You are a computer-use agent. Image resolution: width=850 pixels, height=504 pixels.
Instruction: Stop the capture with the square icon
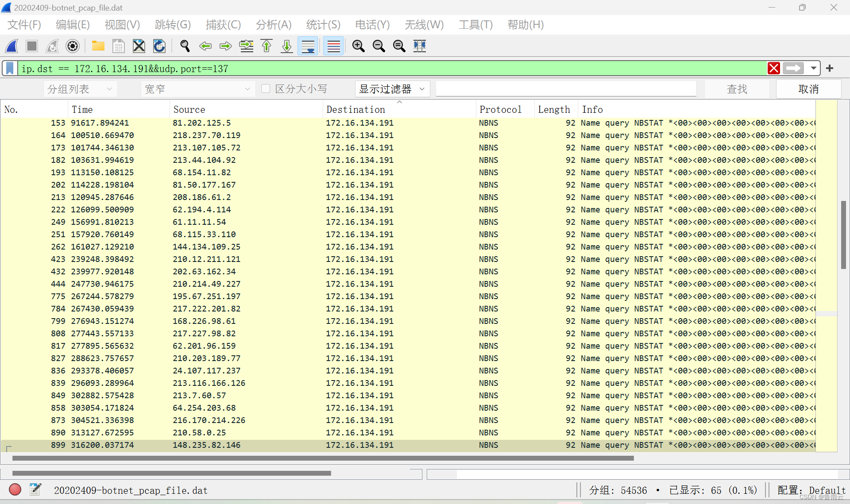pyautogui.click(x=32, y=46)
